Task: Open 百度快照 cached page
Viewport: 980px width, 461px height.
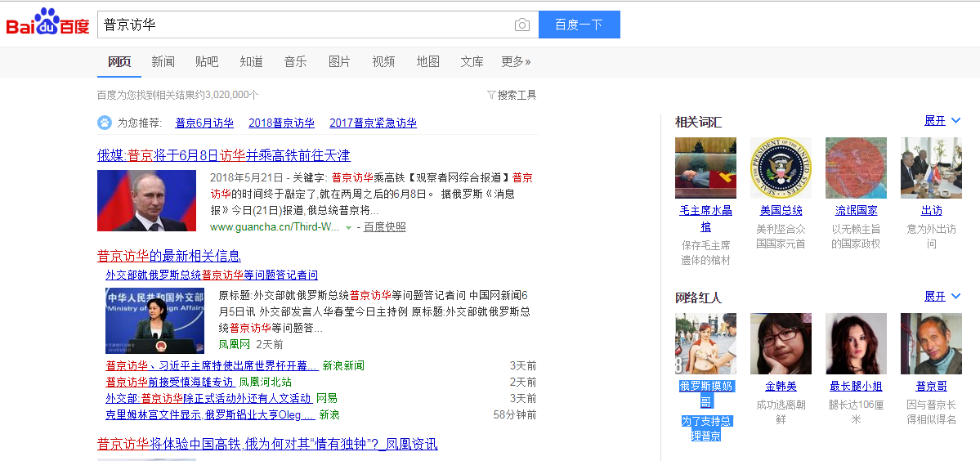Action: click(384, 226)
